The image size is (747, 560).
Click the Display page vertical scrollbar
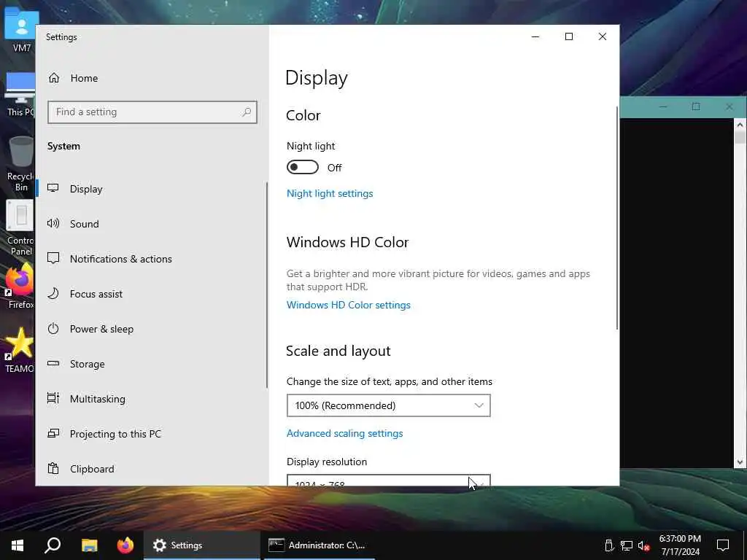pos(617,217)
